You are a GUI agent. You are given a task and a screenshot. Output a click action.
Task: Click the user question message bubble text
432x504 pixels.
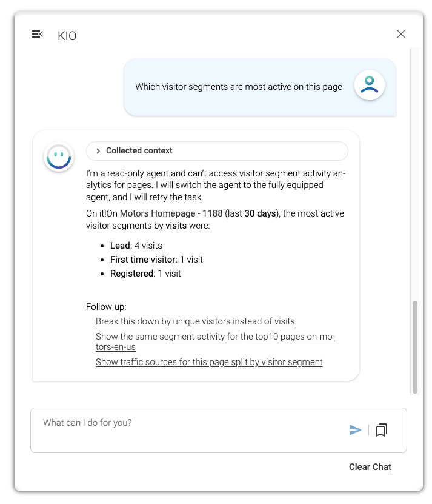[x=239, y=87]
